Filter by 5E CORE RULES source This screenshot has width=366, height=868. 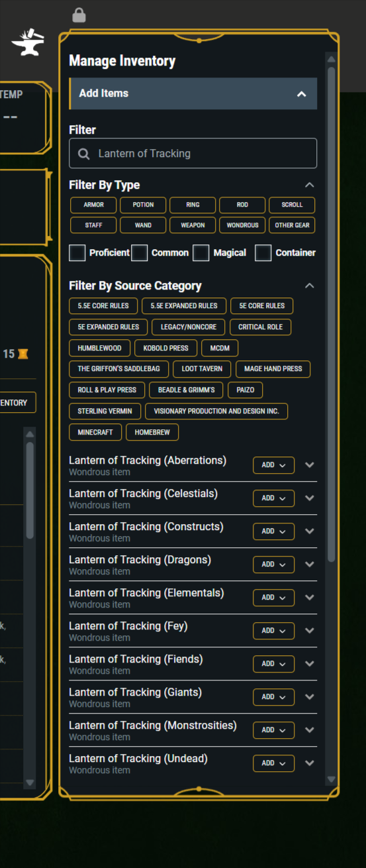(x=261, y=306)
